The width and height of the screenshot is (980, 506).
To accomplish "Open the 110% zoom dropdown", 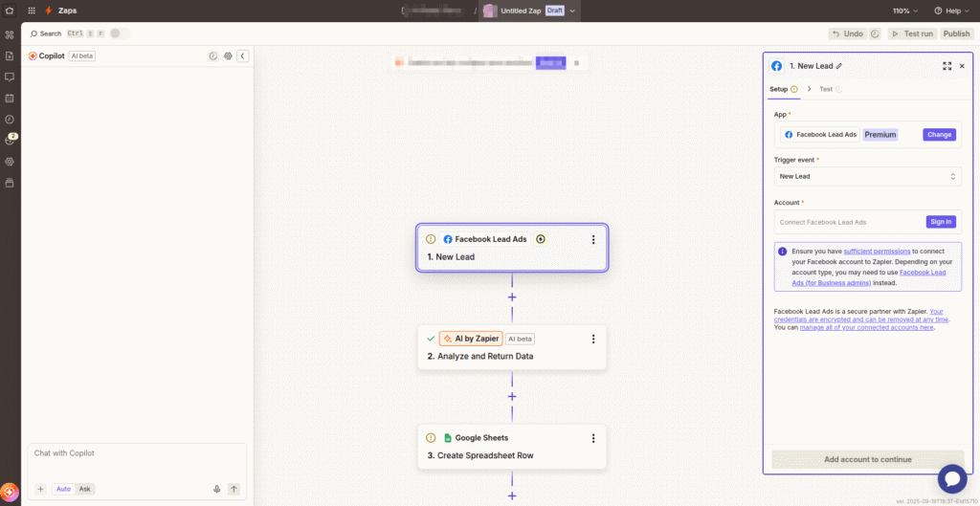I will pyautogui.click(x=905, y=11).
